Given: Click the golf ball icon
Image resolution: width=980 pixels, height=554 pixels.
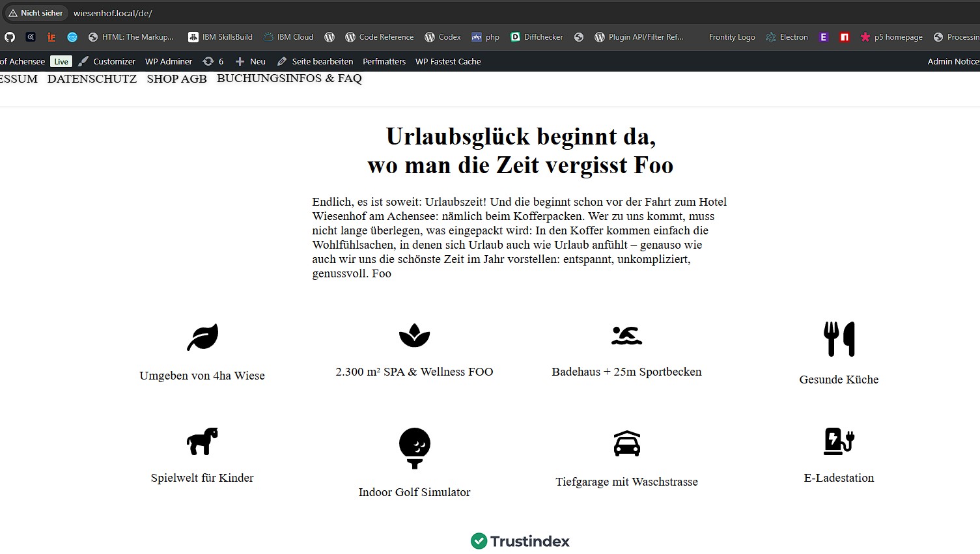Looking at the screenshot, I should tap(414, 448).
